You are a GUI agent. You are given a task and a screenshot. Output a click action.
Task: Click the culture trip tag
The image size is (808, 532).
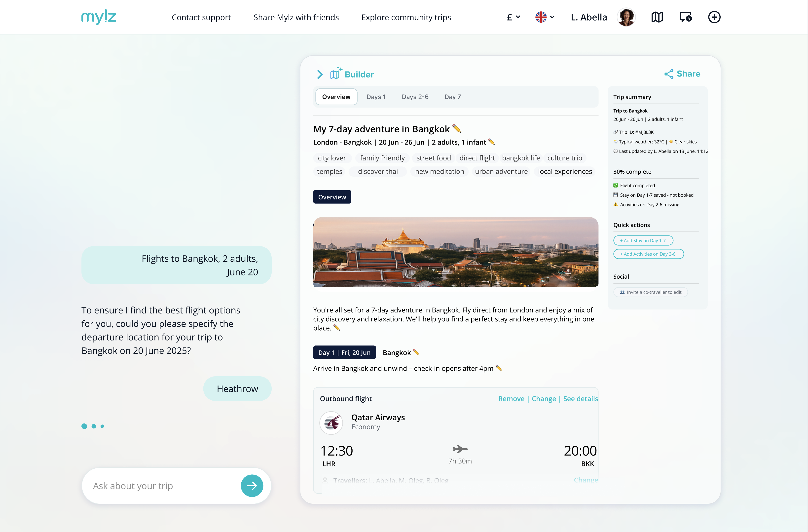point(565,158)
